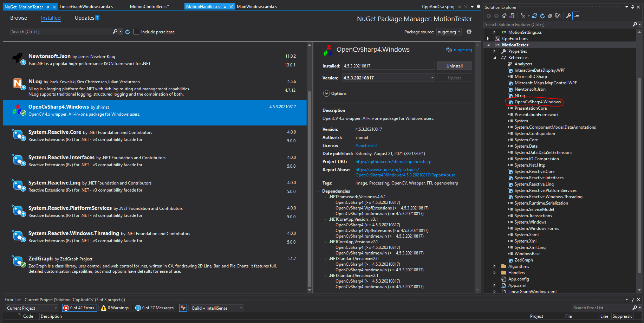Click Show All Files icon

558,16
